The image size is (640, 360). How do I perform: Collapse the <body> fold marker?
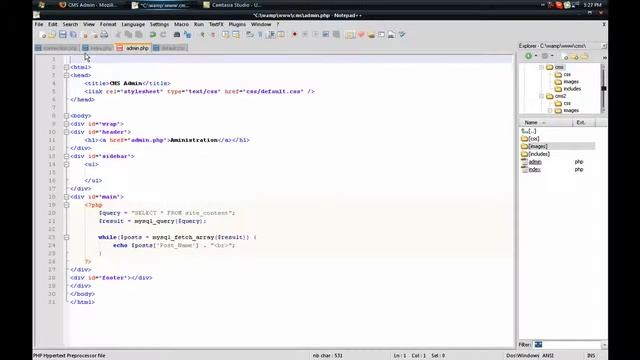tap(66, 116)
